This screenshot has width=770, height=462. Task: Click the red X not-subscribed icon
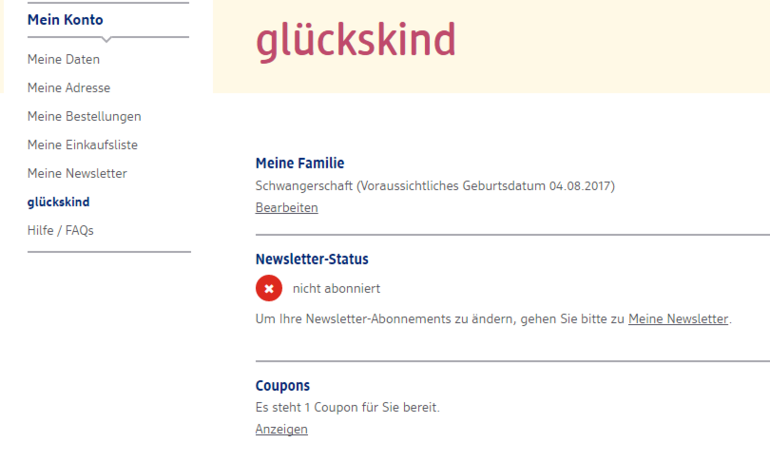click(268, 288)
